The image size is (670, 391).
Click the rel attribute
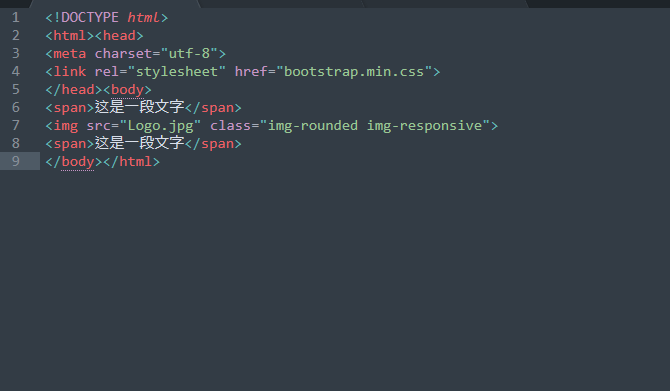click(107, 71)
